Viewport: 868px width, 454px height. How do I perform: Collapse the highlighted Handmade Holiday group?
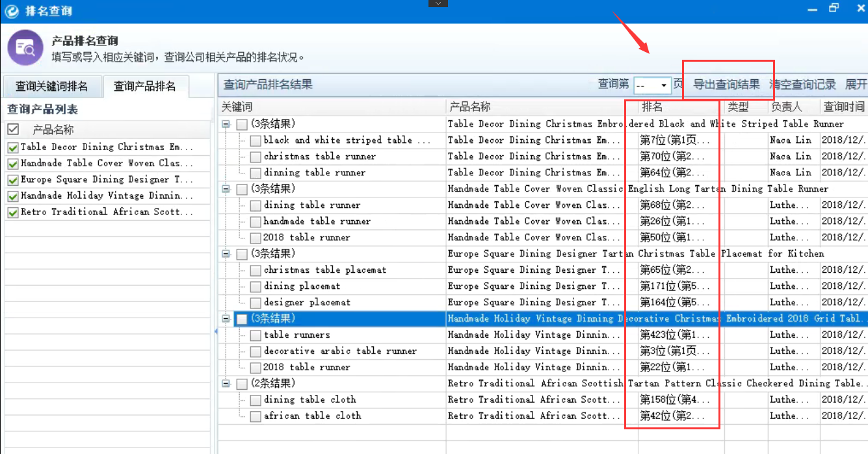click(226, 319)
